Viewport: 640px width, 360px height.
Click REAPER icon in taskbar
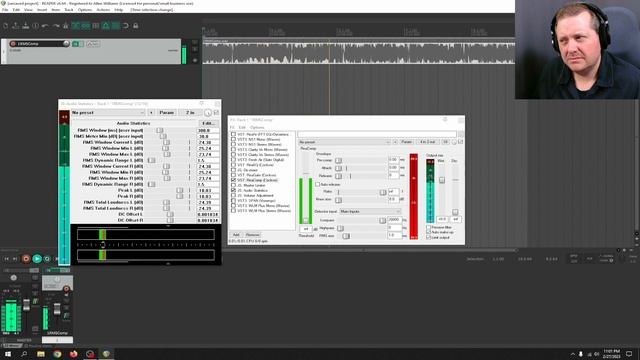click(106, 354)
